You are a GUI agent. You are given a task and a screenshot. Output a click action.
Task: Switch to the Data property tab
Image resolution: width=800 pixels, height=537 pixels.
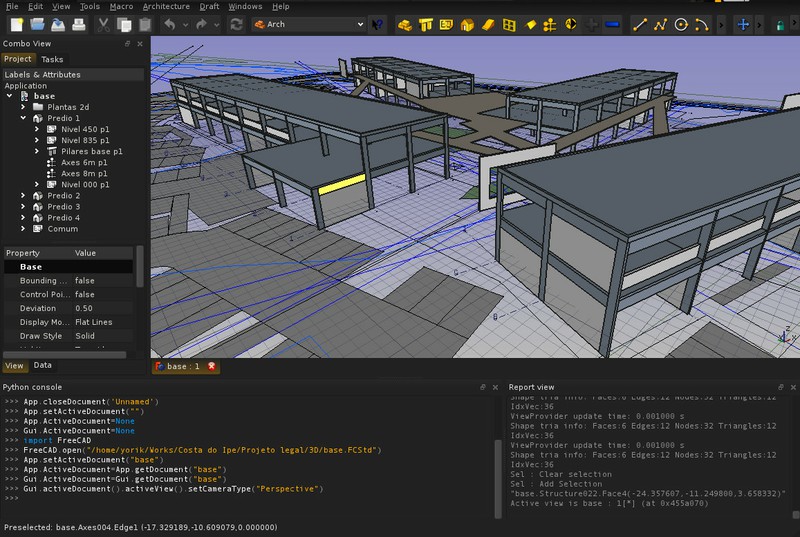click(x=42, y=366)
